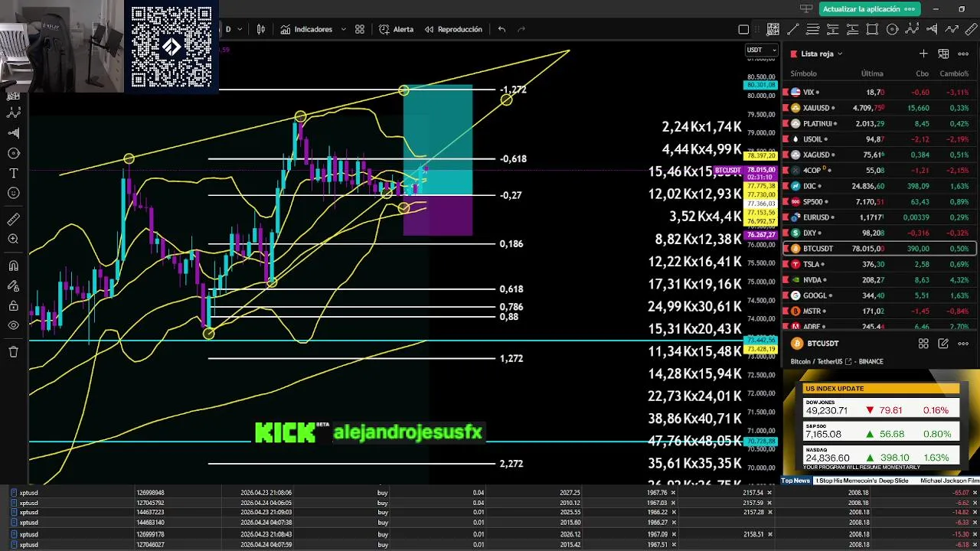Viewport: 980px width, 551px height.
Task: Select the Elliott wave pattern tool in the left sidebar
Action: (13, 112)
